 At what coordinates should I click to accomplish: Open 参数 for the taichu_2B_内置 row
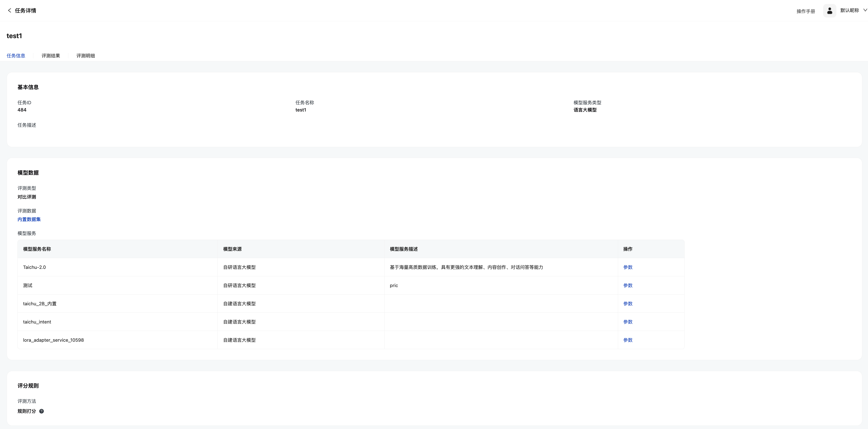tap(627, 304)
